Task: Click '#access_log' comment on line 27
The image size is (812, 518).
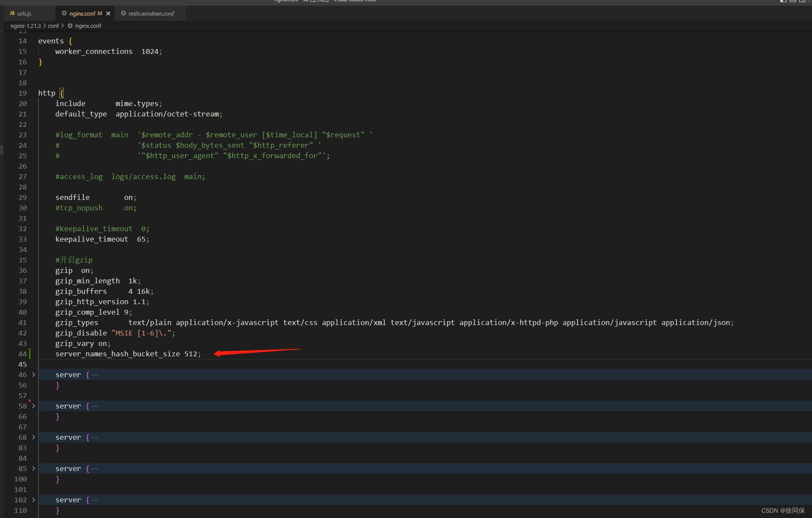Action: 79,176
